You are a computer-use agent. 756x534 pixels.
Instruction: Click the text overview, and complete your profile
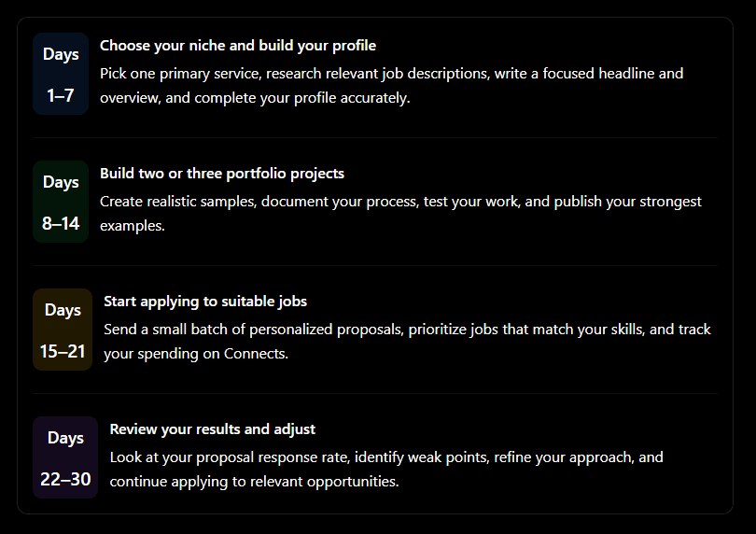255,98
